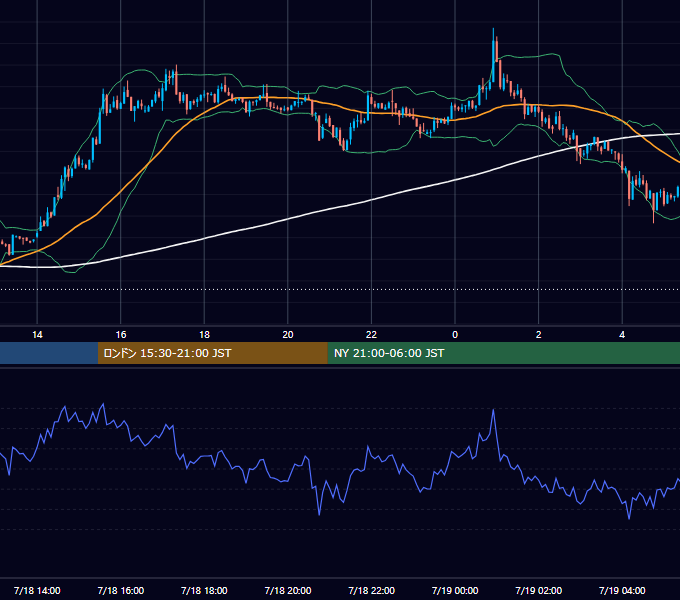Click hour label 16 on time axis
The width and height of the screenshot is (680, 600).
[x=121, y=335]
